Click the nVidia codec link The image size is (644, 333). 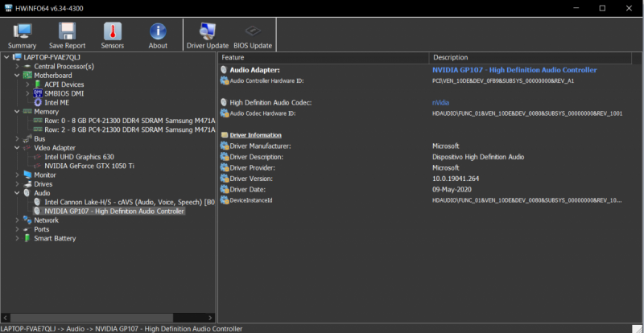tap(440, 103)
